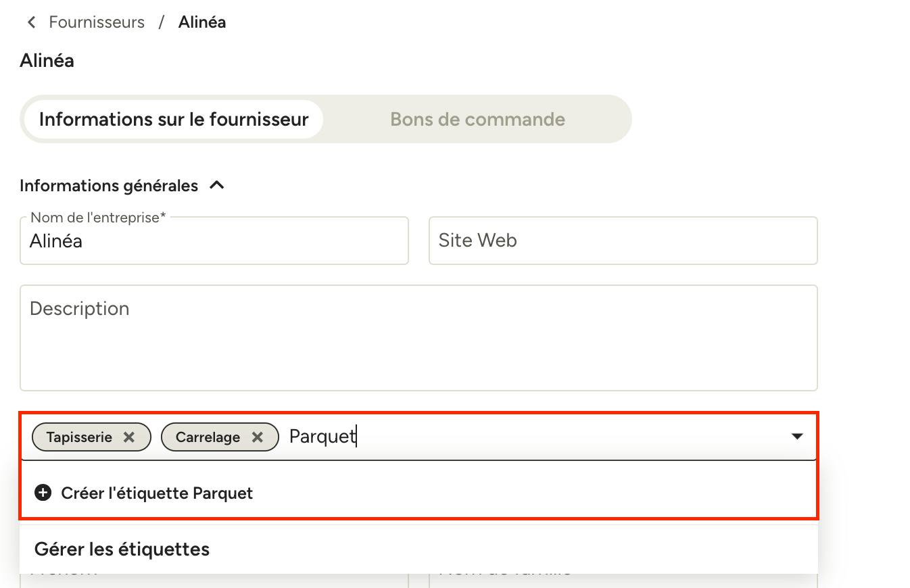Go back using the breadcrumb chevron arrow
The width and height of the screenshot is (910, 588).
click(31, 22)
